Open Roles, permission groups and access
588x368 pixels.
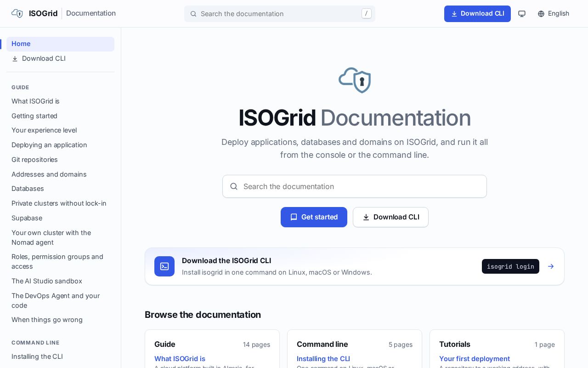pyautogui.click(x=60, y=261)
